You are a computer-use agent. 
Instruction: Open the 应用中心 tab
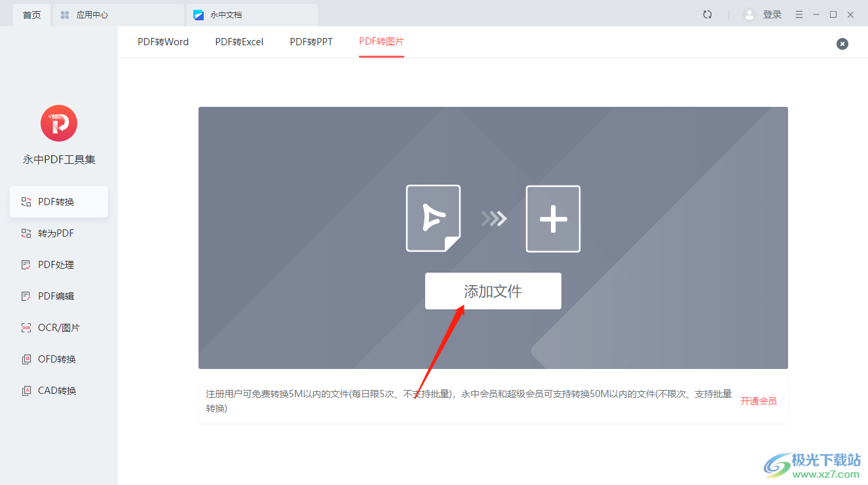pos(118,14)
